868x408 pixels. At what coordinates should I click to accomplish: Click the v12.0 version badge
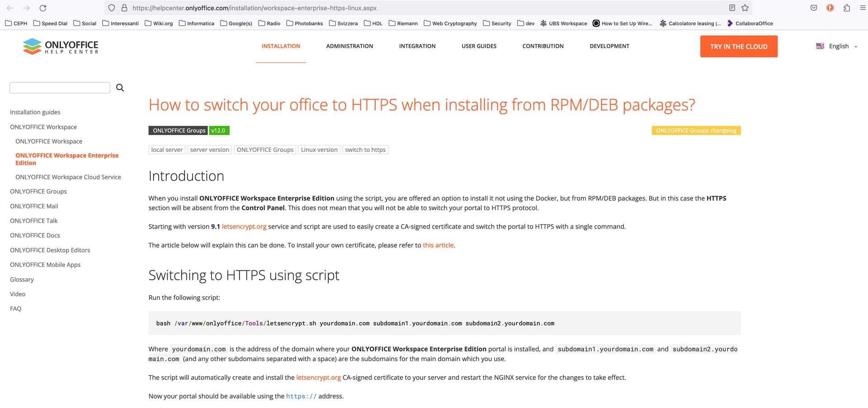(x=219, y=131)
